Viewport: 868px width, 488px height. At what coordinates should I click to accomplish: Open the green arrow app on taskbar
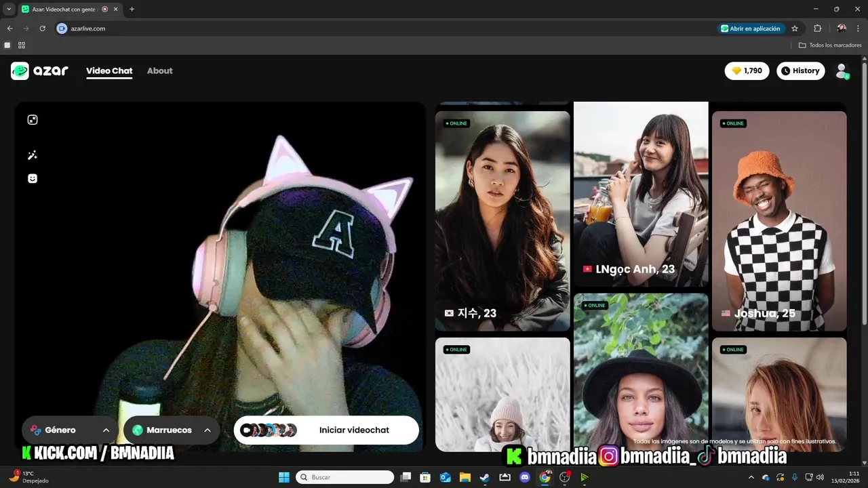(585, 477)
